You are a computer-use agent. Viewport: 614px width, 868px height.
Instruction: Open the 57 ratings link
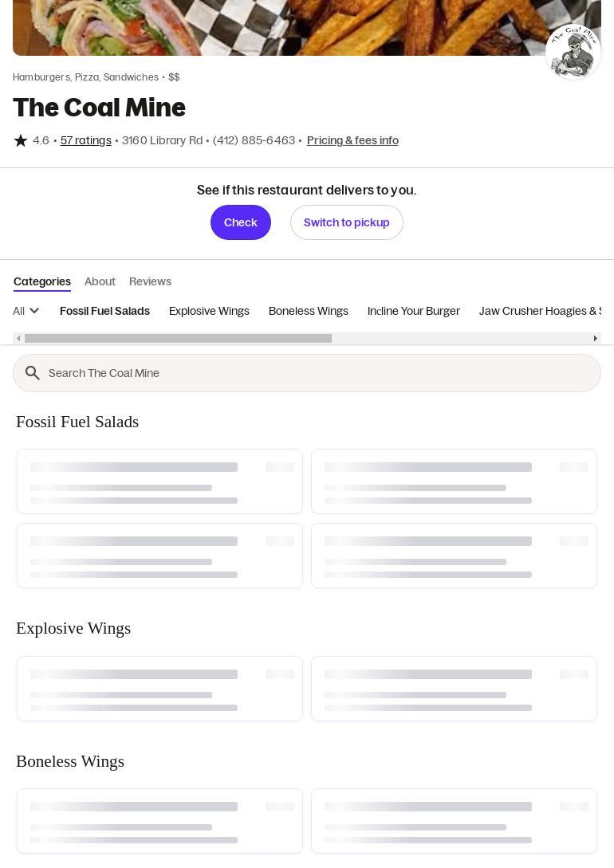click(x=86, y=141)
